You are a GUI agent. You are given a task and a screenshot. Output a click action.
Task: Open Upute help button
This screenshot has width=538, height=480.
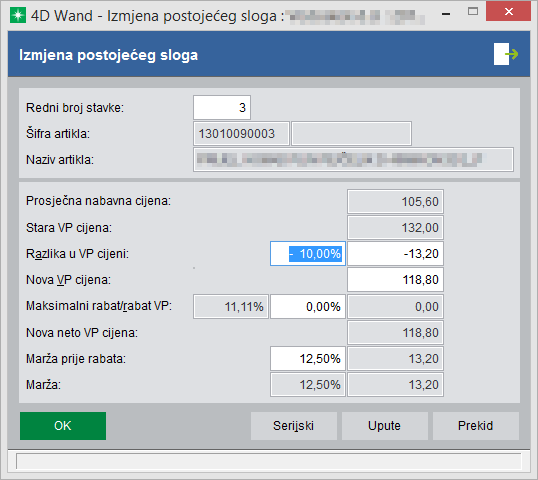[x=384, y=426]
